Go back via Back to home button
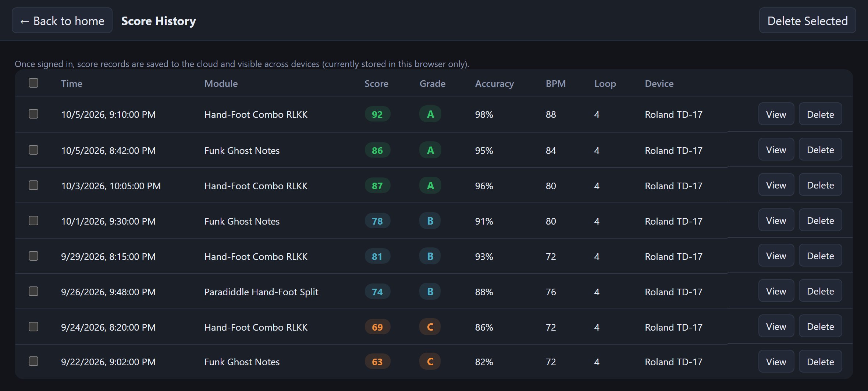This screenshot has height=391, width=868. click(x=62, y=21)
